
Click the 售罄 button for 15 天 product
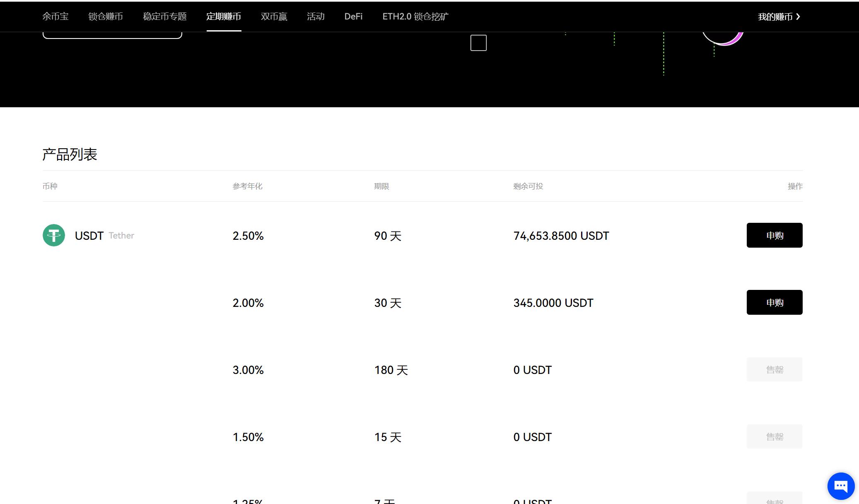774,436
